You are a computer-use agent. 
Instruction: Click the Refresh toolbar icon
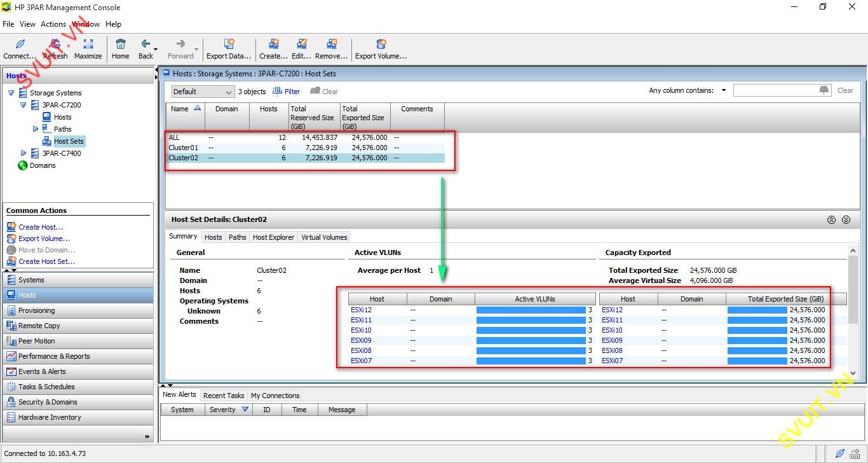pos(55,44)
